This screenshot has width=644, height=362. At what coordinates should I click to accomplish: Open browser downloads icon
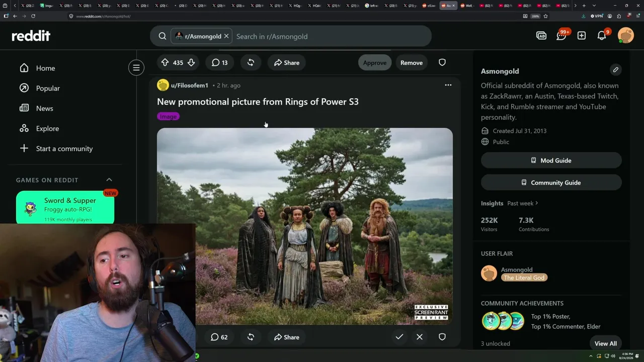(583, 16)
